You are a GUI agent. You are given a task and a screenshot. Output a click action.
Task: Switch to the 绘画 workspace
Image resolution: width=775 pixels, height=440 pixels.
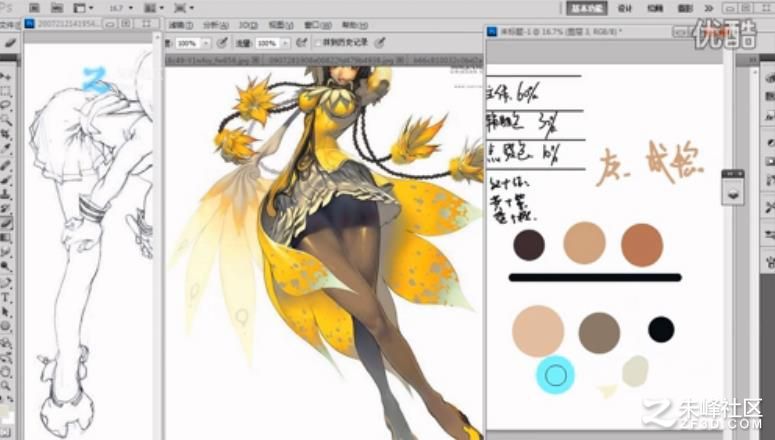[655, 8]
